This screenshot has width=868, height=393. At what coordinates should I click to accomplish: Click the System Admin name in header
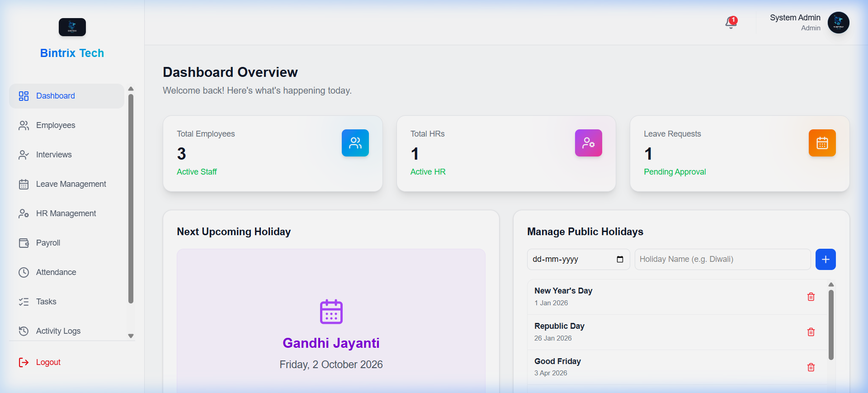click(795, 18)
